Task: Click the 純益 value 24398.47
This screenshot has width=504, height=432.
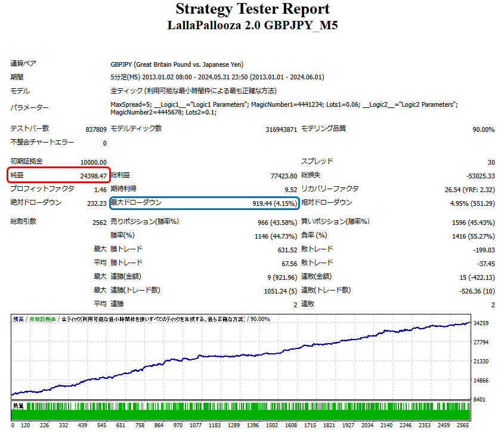Action: 93,176
